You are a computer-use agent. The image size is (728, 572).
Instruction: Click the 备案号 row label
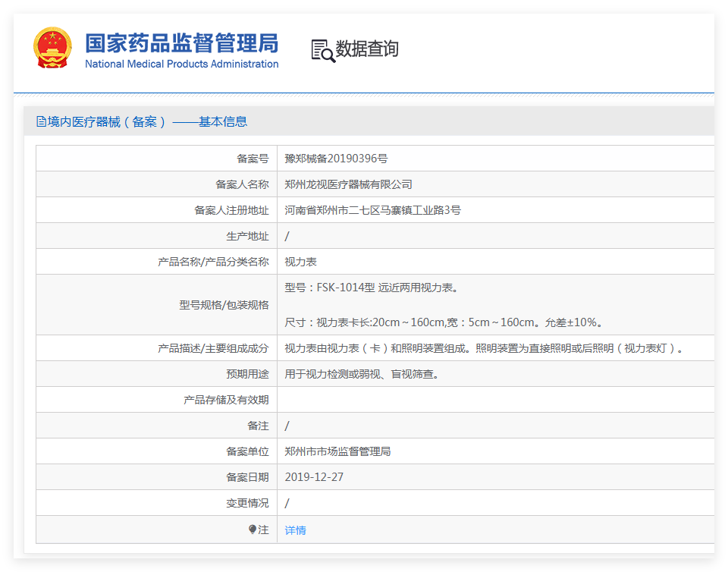click(253, 159)
